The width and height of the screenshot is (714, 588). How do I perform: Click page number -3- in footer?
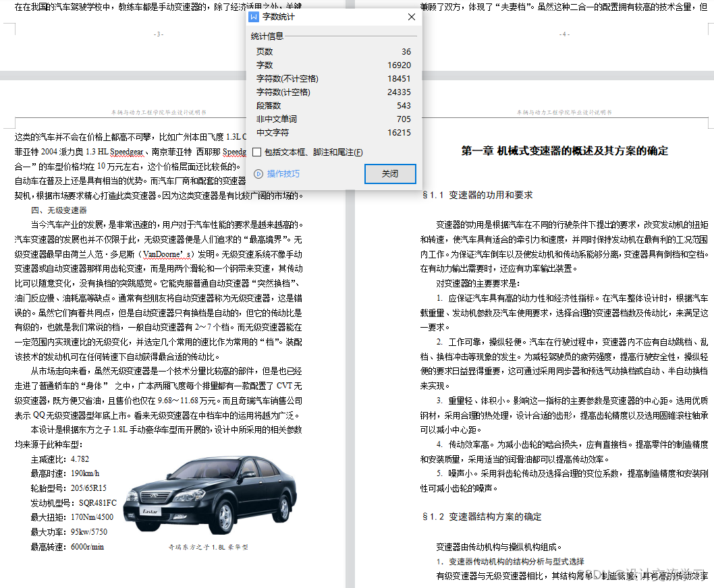tap(159, 34)
